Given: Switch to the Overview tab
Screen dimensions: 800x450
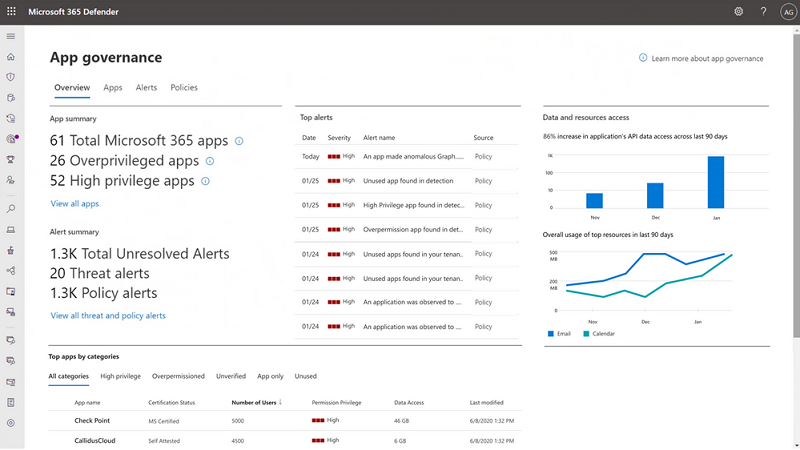Looking at the screenshot, I should coord(72,88).
